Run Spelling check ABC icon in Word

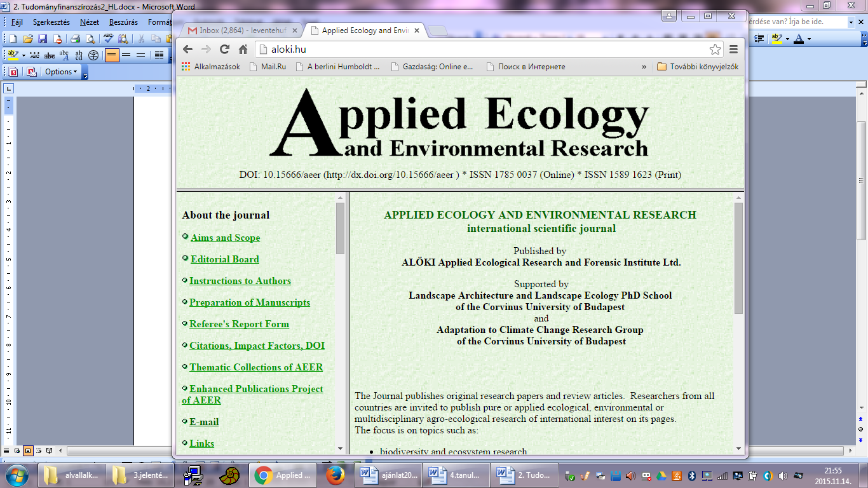(108, 39)
